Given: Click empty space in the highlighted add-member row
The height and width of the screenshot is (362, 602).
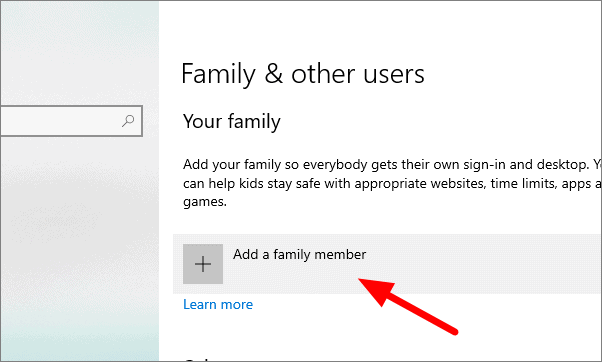Looking at the screenshot, I should pos(480,264).
